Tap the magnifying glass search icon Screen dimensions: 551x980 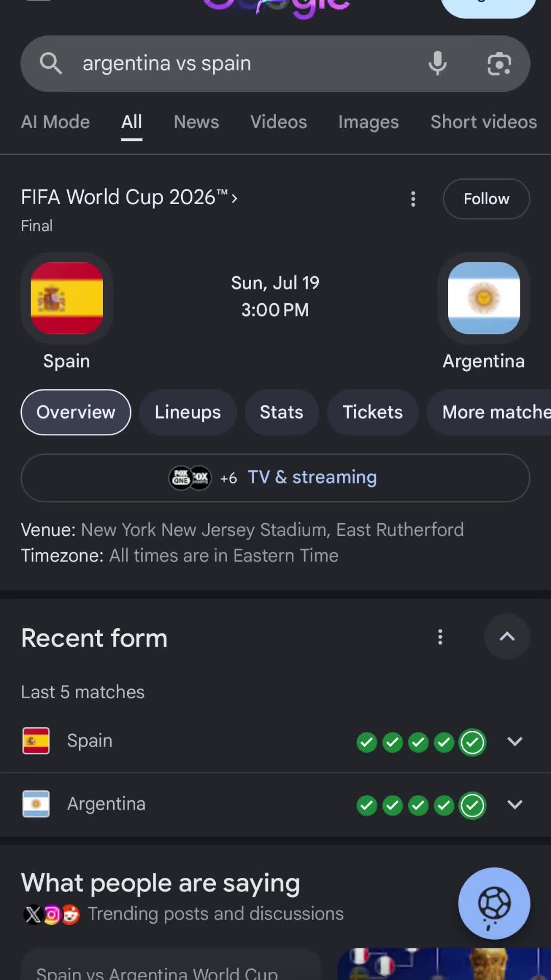coord(51,64)
